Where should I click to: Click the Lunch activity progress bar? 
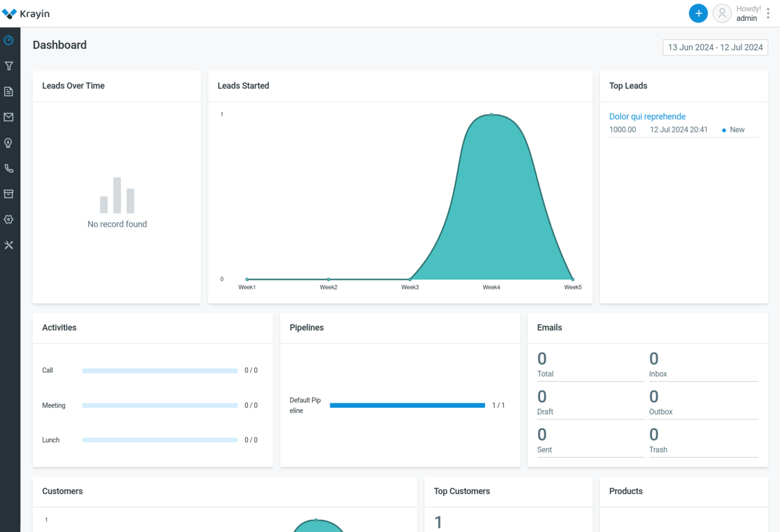[160, 440]
